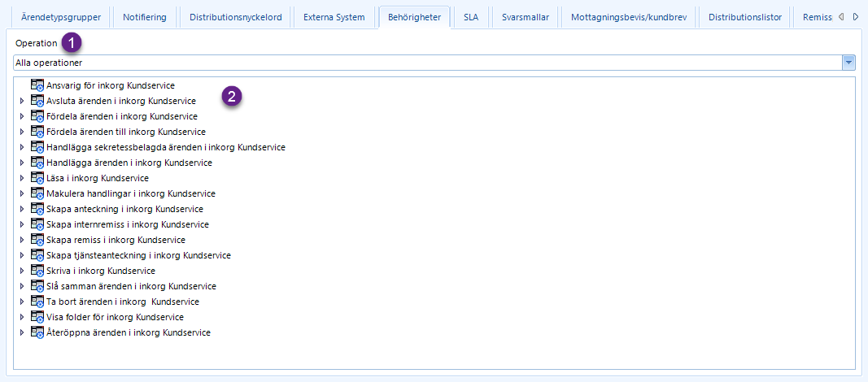Click right tab scroll arrow
The image size is (868, 382).
pos(856,17)
